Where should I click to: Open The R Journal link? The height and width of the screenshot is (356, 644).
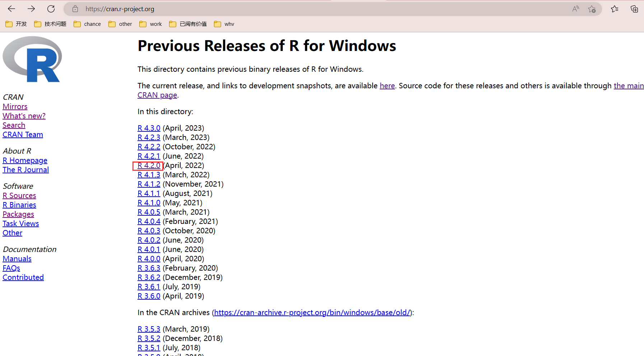[26, 170]
